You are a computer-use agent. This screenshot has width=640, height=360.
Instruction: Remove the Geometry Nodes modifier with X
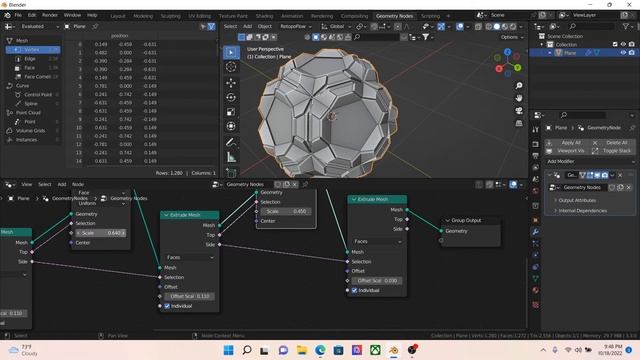(x=620, y=175)
